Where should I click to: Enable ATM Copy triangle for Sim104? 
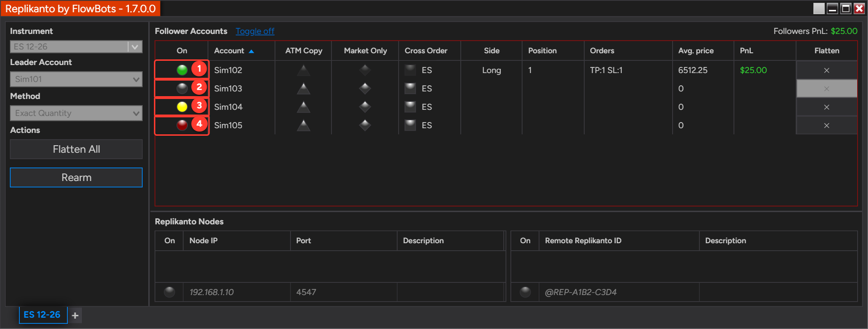pyautogui.click(x=304, y=107)
